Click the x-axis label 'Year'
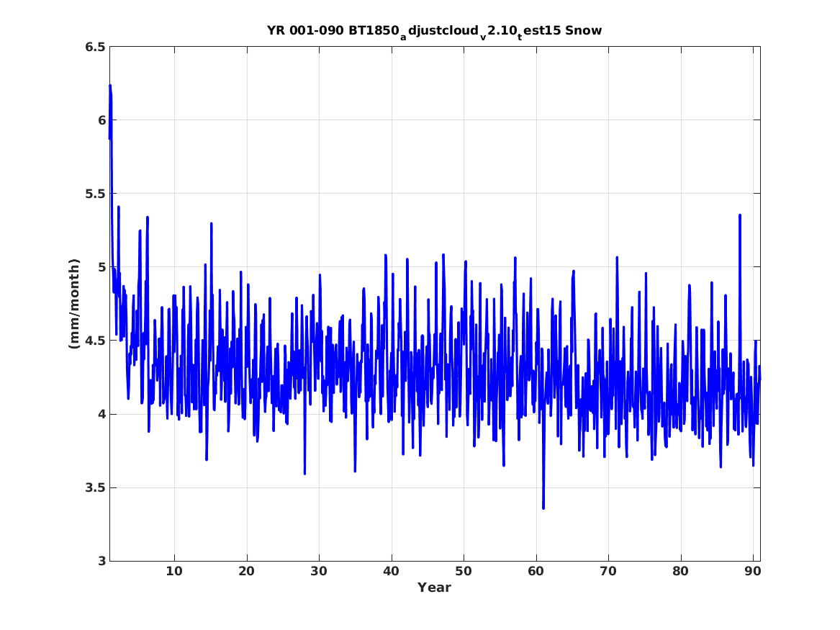Screen dimensions: 840x630 pos(435,588)
